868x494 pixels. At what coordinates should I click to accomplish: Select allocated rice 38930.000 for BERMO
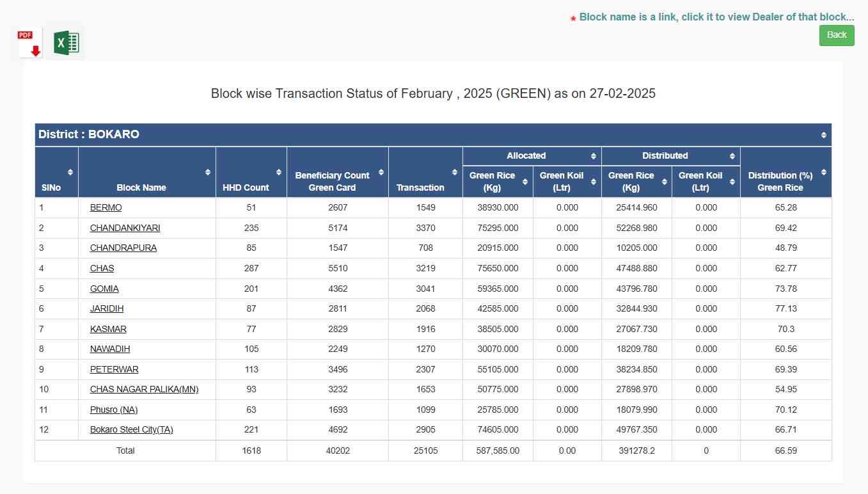point(498,208)
